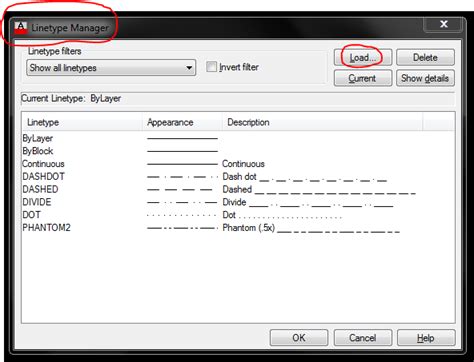The height and width of the screenshot is (362, 474).
Task: Open the Linetype filters dropdown
Action: (111, 68)
